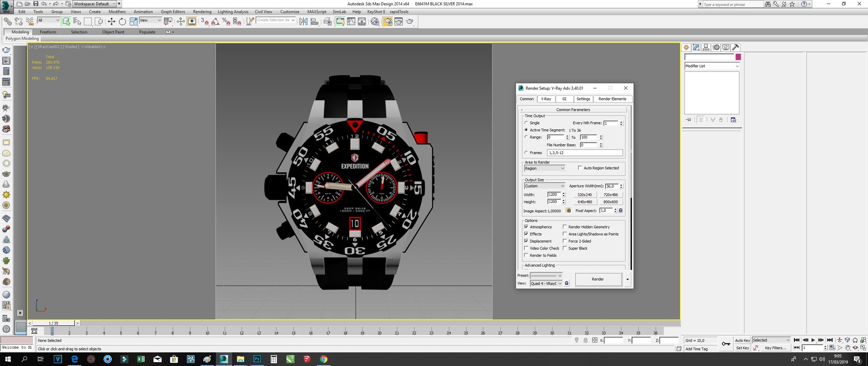Open the Motion command panel tab

click(x=716, y=47)
